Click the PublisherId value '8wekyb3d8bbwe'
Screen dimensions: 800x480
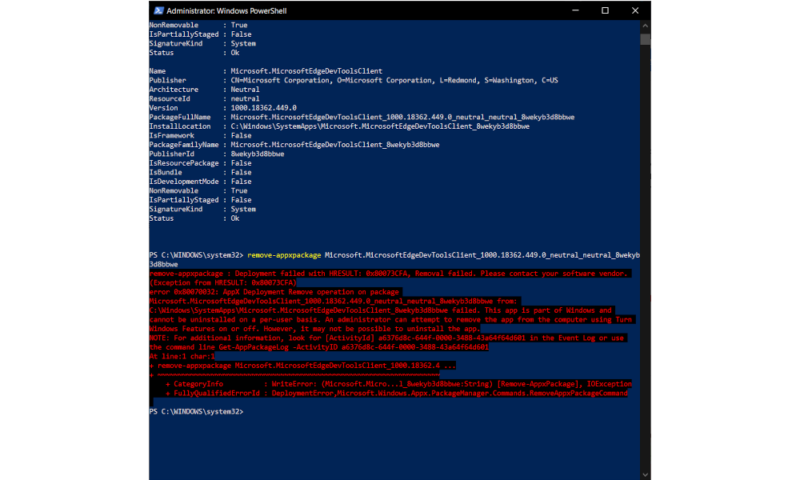(x=257, y=154)
